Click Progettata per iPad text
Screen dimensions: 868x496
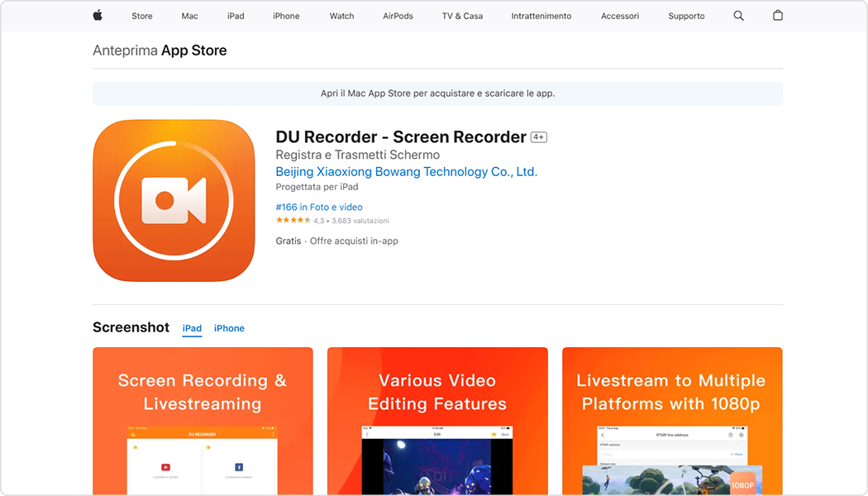click(317, 187)
